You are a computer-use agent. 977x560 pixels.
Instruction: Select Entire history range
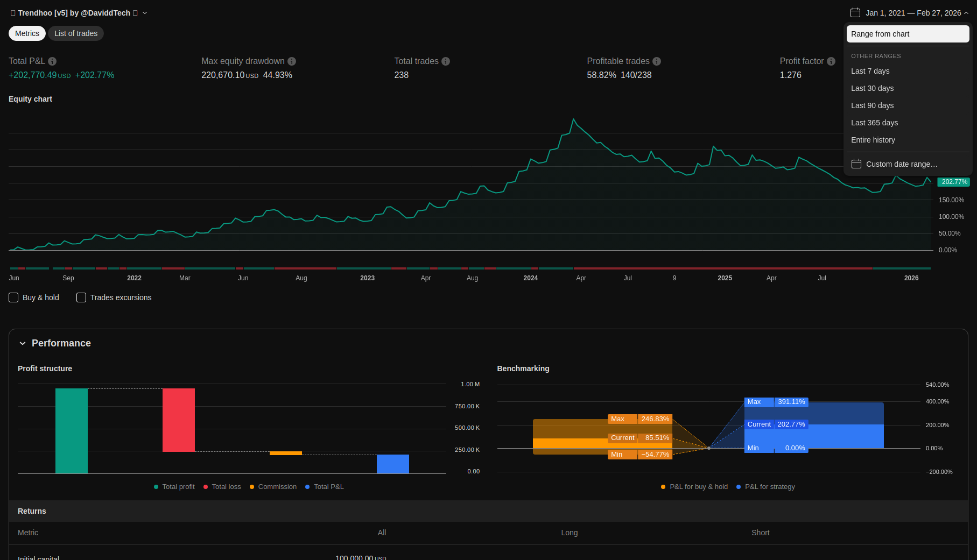coord(873,140)
